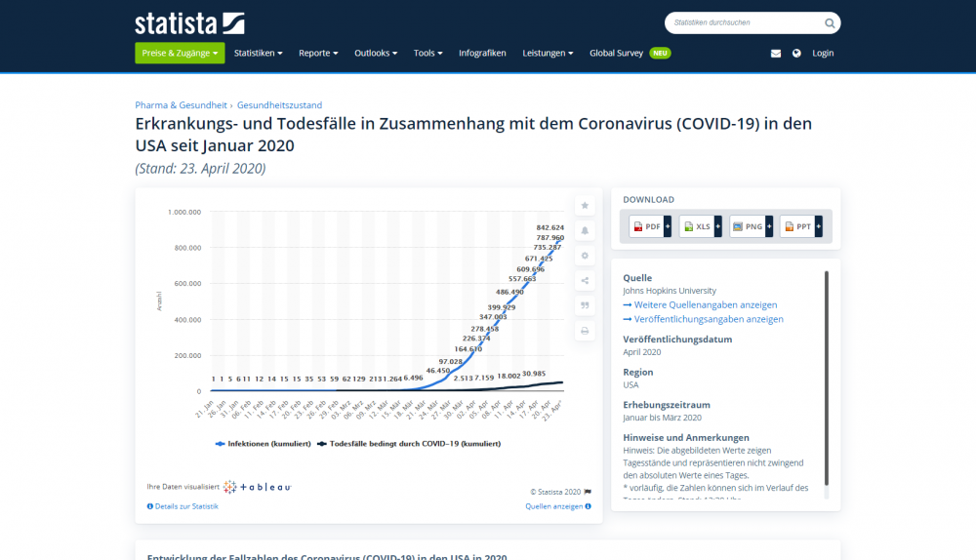Go to Infografiken in navigation bar
The width and height of the screenshot is (976, 560).
482,54
